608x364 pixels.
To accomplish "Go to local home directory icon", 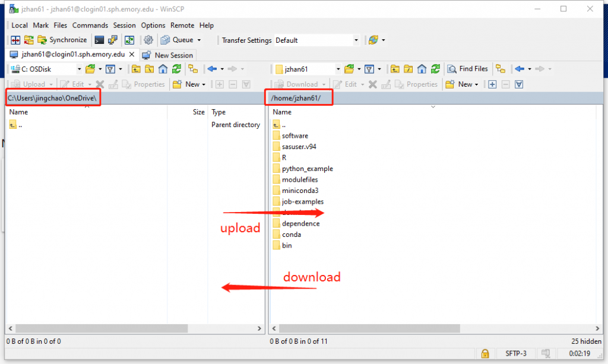I will (x=163, y=69).
